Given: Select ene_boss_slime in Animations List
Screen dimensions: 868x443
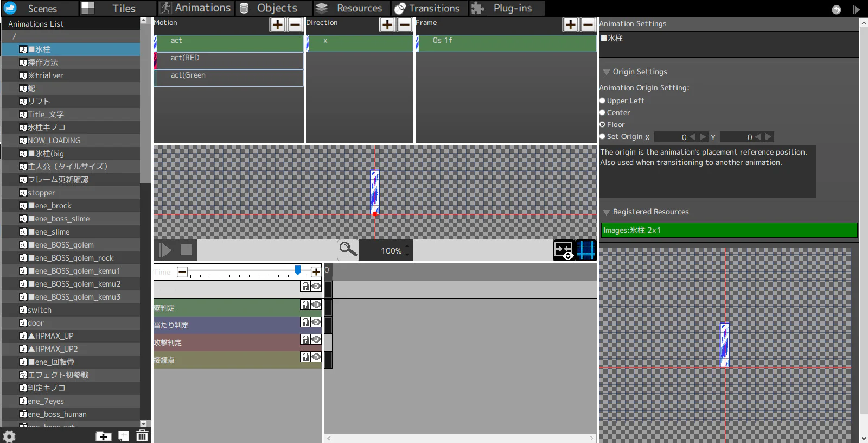Looking at the screenshot, I should [62, 219].
